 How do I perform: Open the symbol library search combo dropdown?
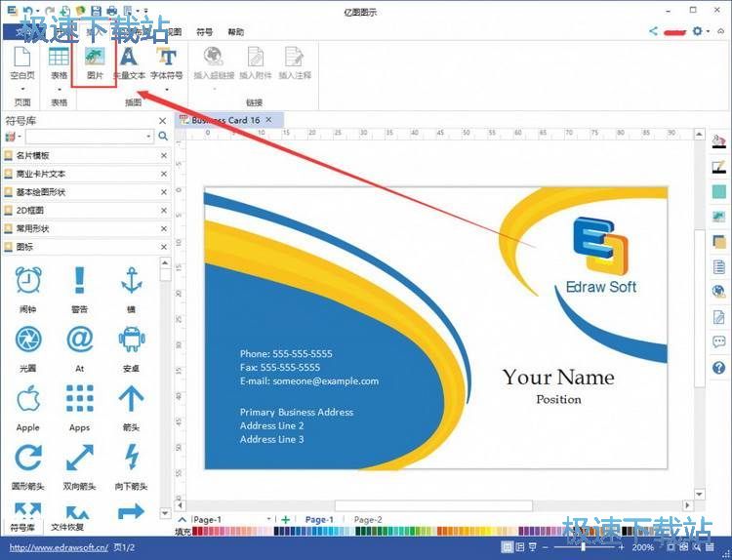click(x=148, y=137)
